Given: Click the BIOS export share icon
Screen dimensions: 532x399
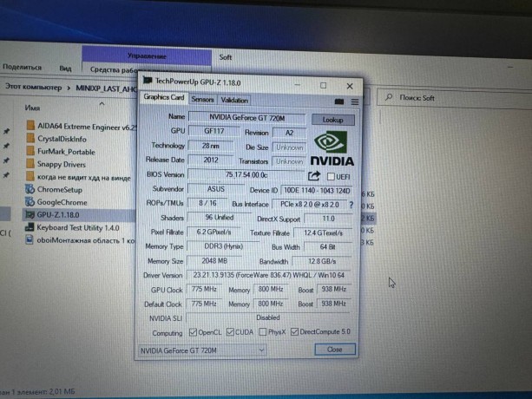Looking at the screenshot, I should coord(314,175).
